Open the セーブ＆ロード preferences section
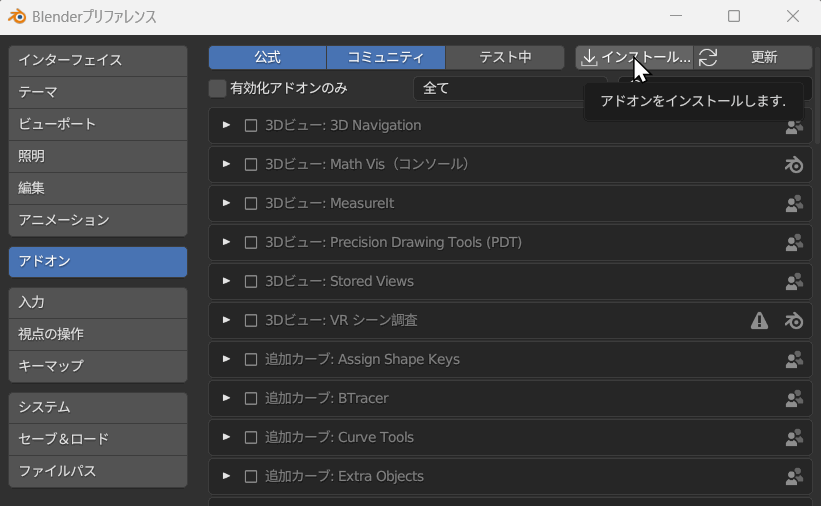This screenshot has width=821, height=506. pos(98,439)
